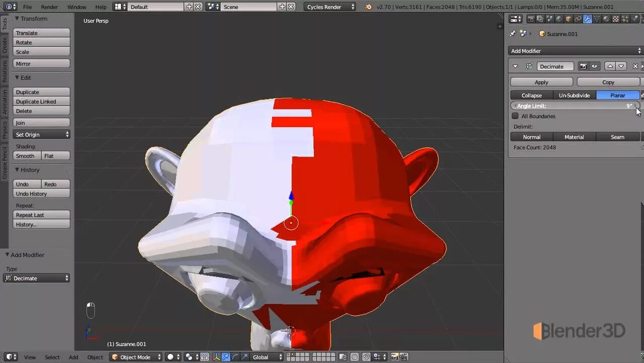Image resolution: width=644 pixels, height=363 pixels.
Task: Move Decimate modifier up in stack
Action: click(x=610, y=66)
